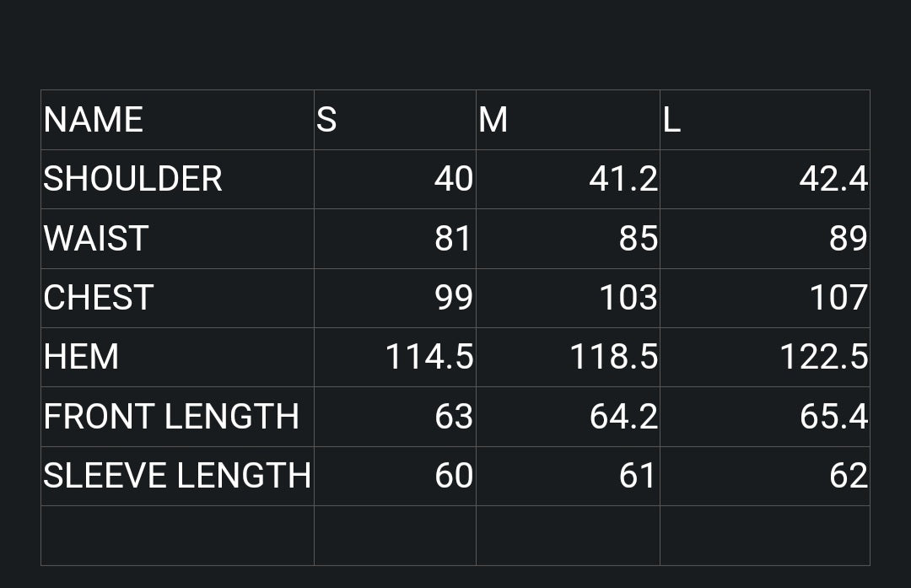Click front length value 65.4

764,417
